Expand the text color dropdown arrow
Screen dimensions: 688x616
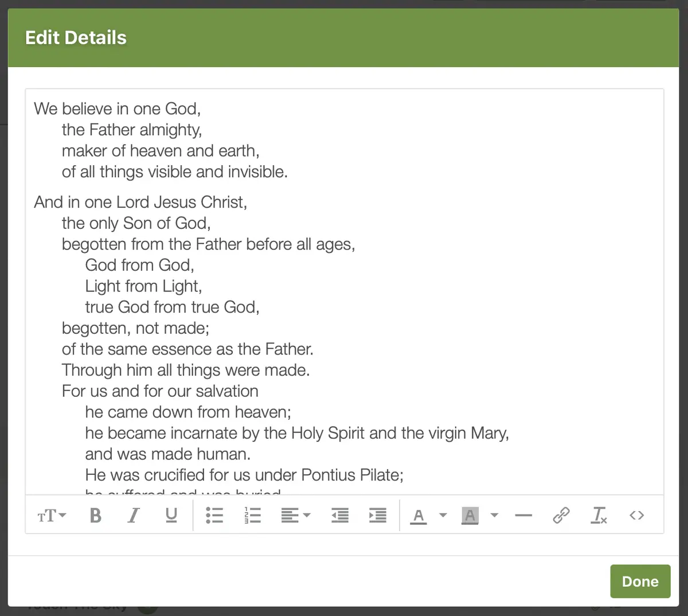tap(443, 516)
